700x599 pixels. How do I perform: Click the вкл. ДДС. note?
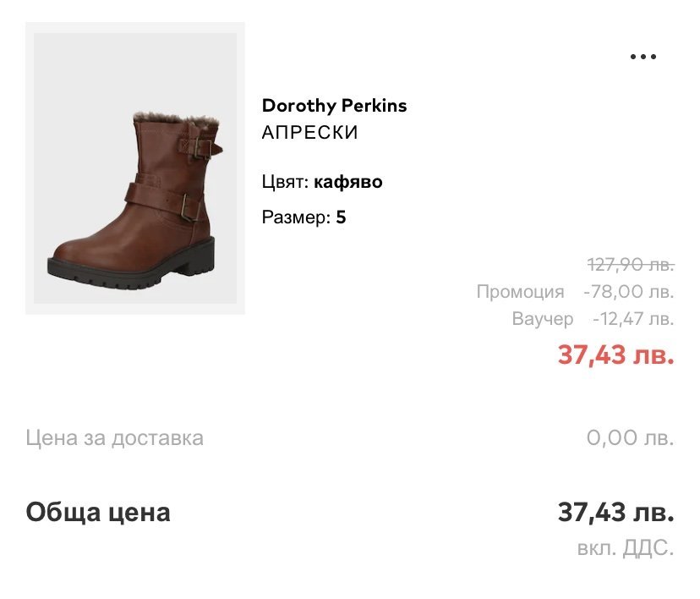point(626,548)
